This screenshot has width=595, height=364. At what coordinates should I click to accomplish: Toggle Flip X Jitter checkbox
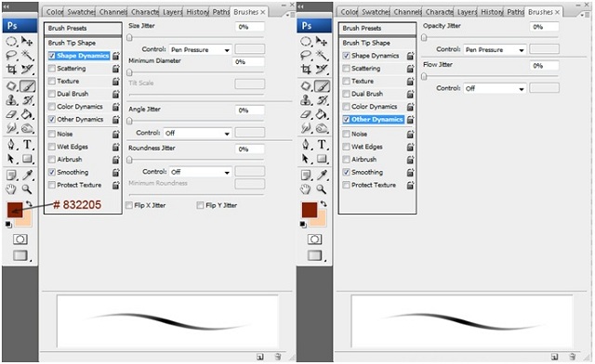coord(129,205)
